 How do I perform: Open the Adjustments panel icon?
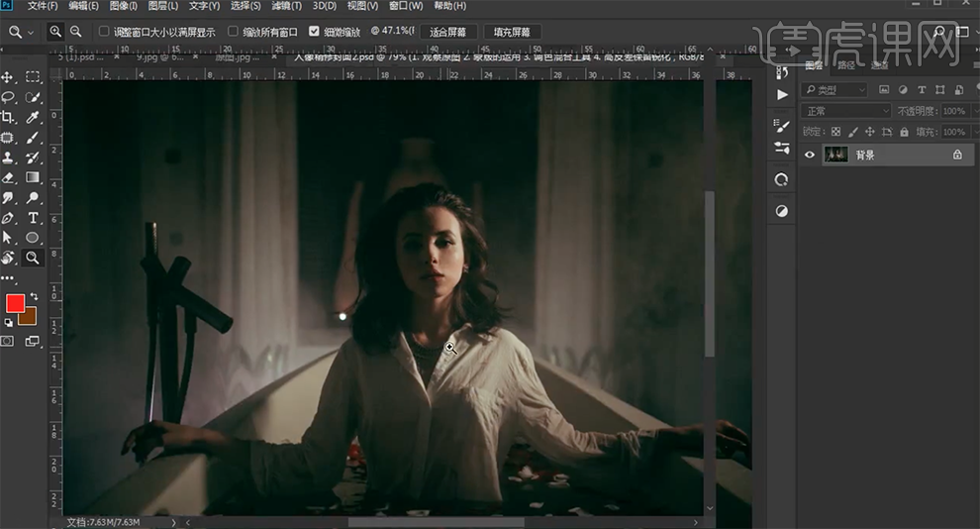pyautogui.click(x=781, y=211)
